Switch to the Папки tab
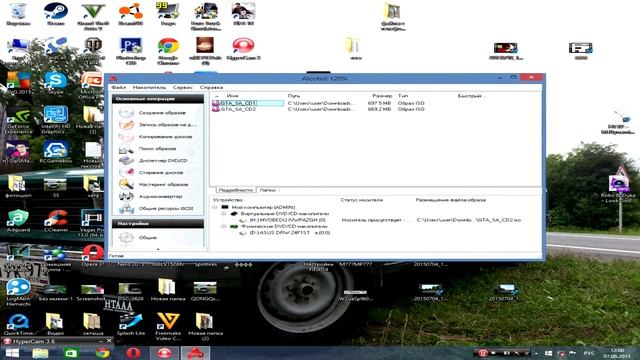 (x=268, y=190)
